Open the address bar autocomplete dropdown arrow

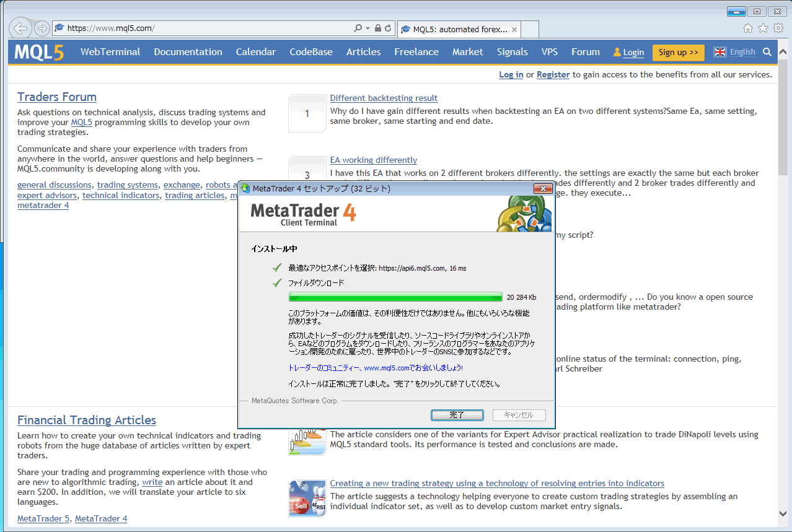coord(368,28)
